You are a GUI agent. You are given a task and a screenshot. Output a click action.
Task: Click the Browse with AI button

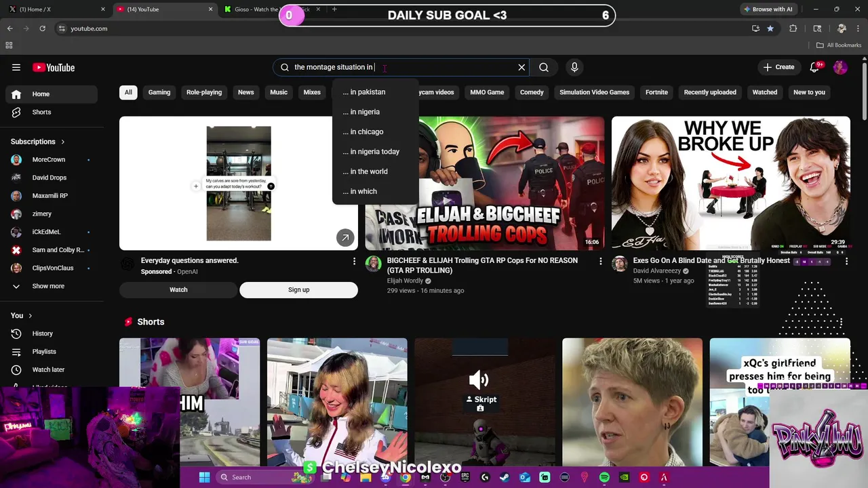tap(768, 9)
